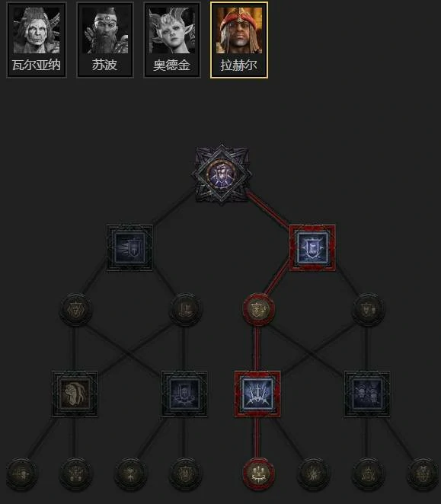Viewport: 441px width, 504px height.
Task: Click the red-ringed bottom passive circle node
Action: tap(258, 474)
